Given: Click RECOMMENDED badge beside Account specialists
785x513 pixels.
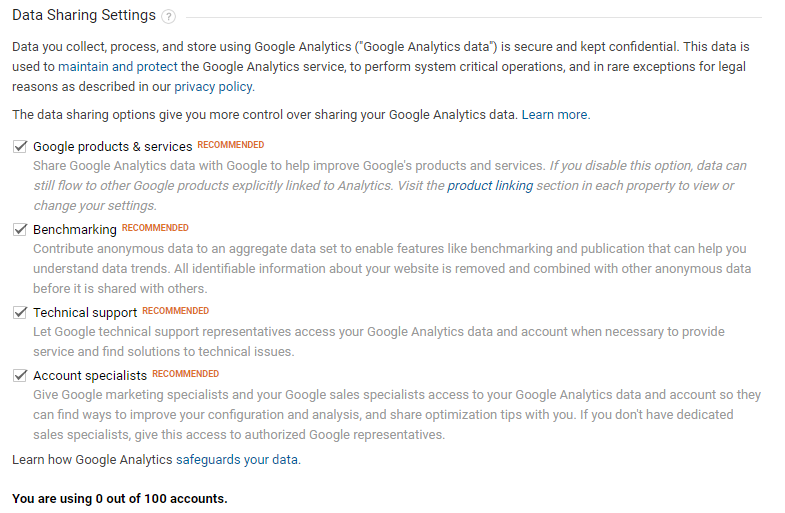Looking at the screenshot, I should (x=185, y=374).
